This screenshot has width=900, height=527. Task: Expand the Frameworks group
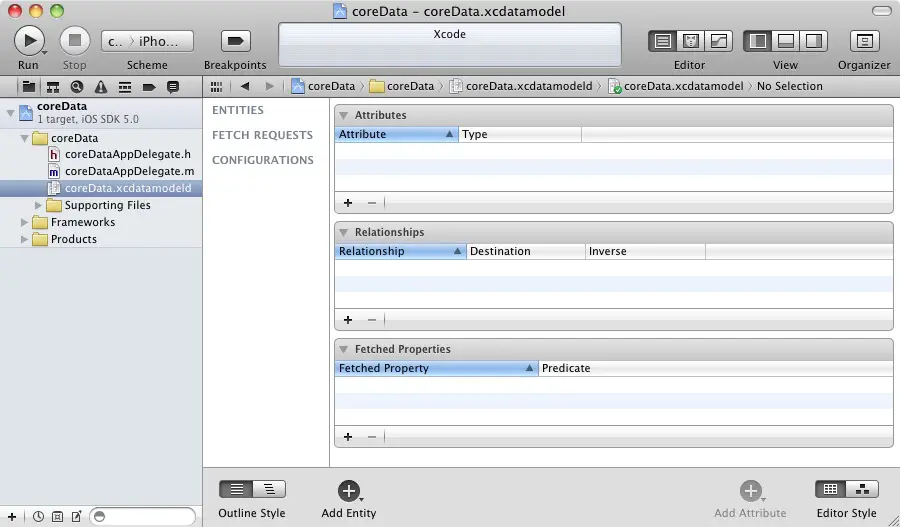[x=24, y=222]
